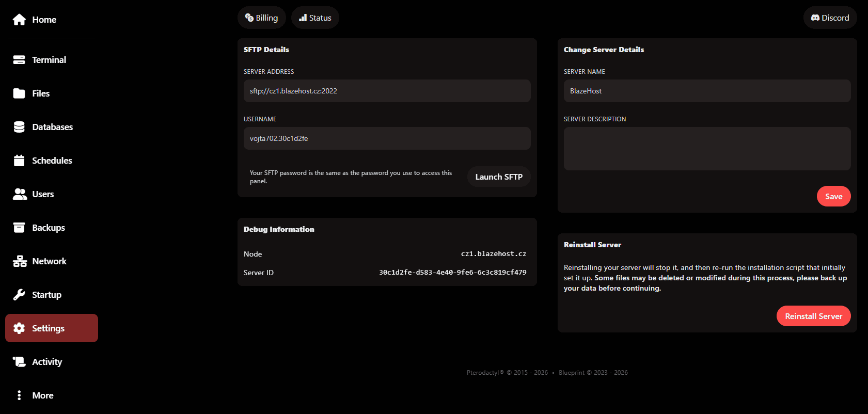Click the Network diagram icon
This screenshot has width=868, height=414.
(x=20, y=261)
